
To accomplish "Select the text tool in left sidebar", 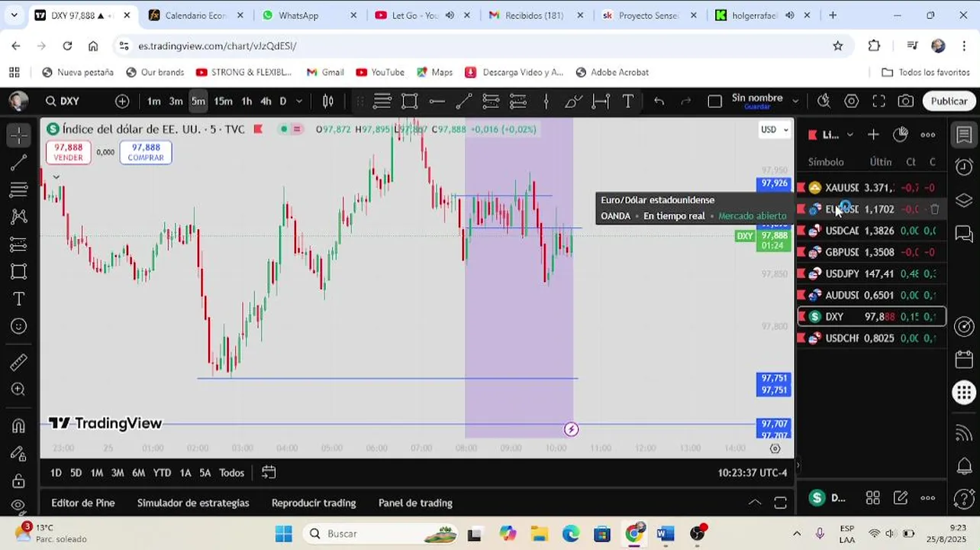I will click(x=19, y=299).
